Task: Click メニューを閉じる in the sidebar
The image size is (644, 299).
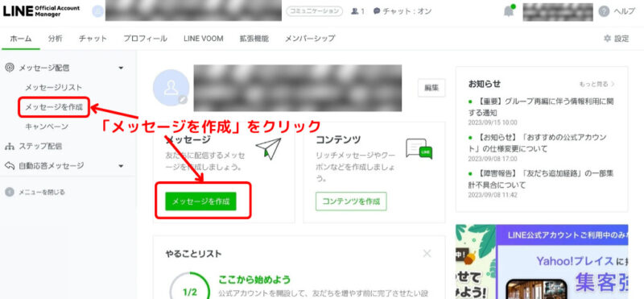Action: [42, 192]
